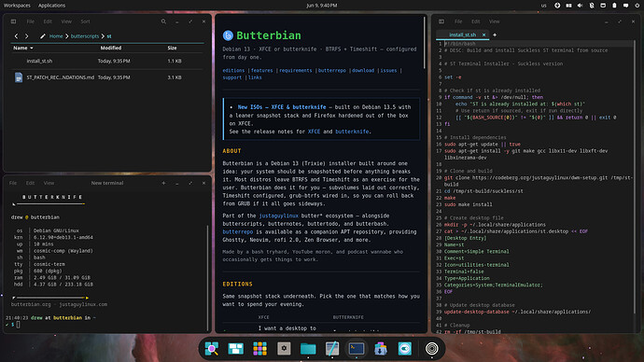Launch the terminal icon in dock

pyautogui.click(x=357, y=348)
